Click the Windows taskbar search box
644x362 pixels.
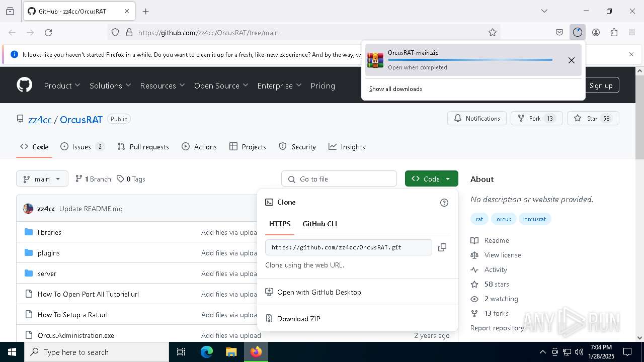tap(97, 352)
